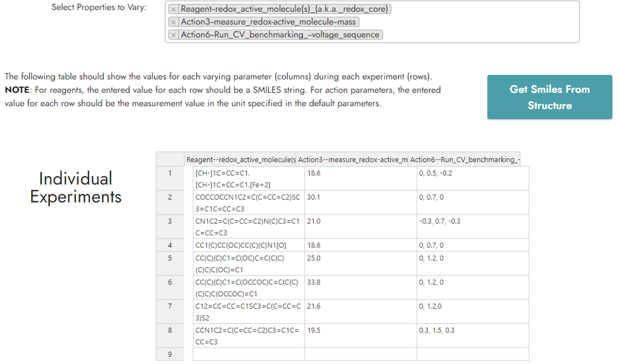Click the voltage cell with 0, 0.5, -0.2
Screen dimensions: 618x364
(x=472, y=173)
